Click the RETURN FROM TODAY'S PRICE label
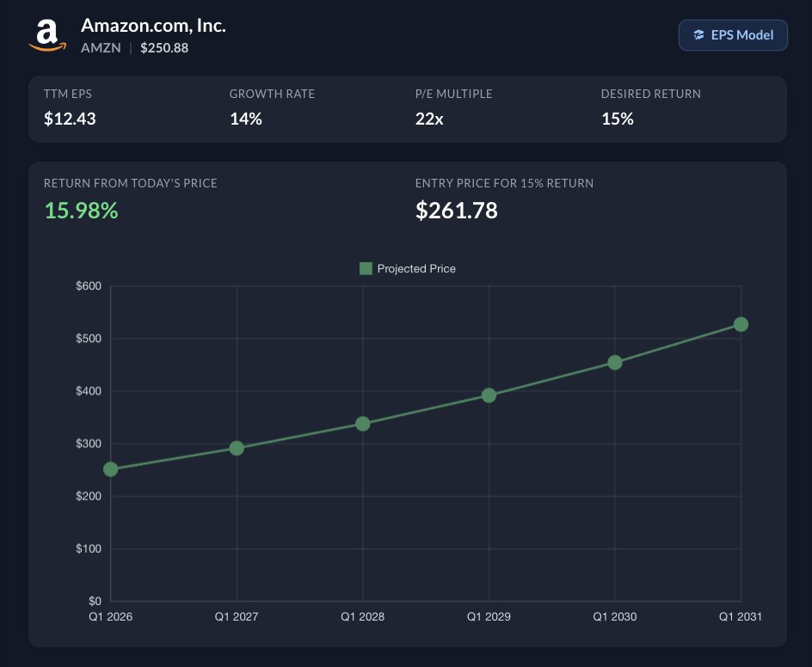Image resolution: width=812 pixels, height=667 pixels. (x=131, y=183)
